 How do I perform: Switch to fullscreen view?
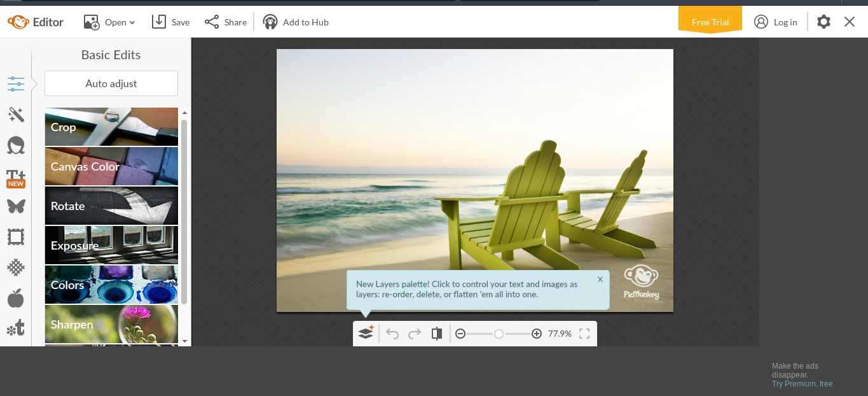tap(584, 333)
